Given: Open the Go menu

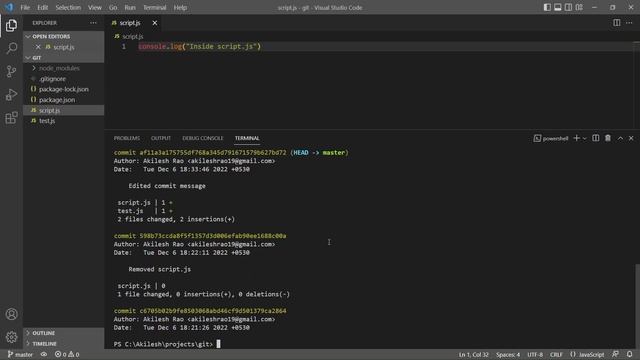Looking at the screenshot, I should click(113, 7).
